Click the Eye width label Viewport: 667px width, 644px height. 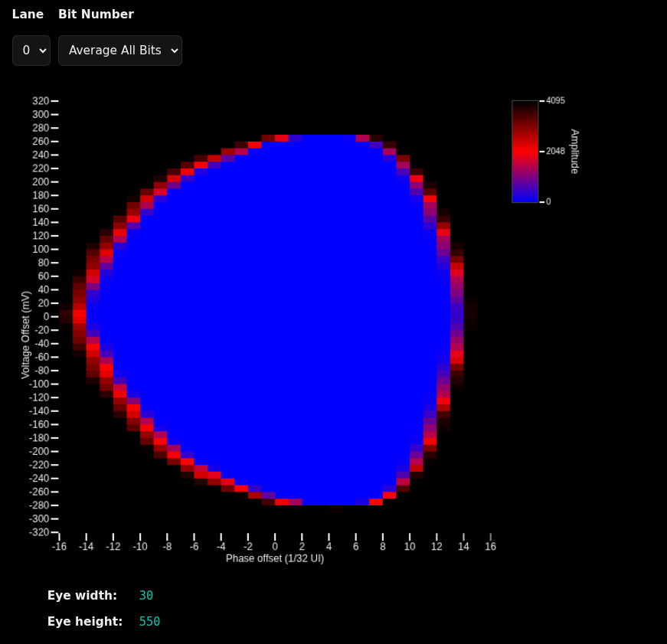82,595
